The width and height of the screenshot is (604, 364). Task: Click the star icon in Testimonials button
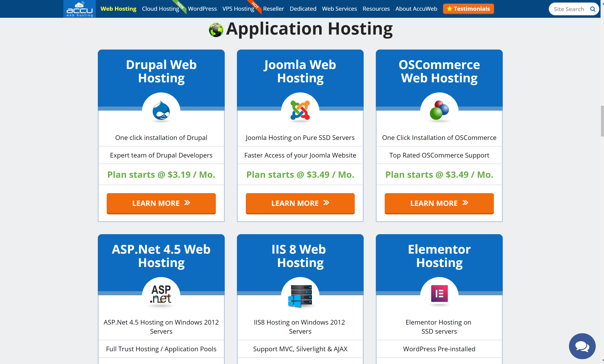click(449, 9)
